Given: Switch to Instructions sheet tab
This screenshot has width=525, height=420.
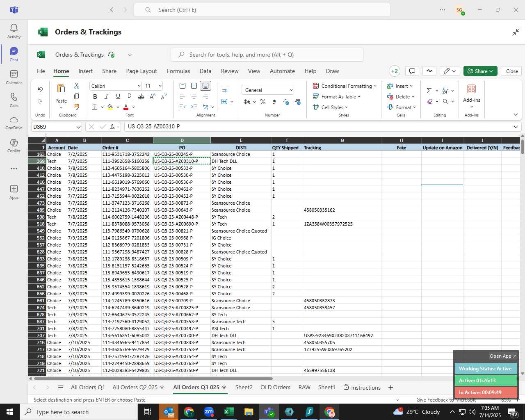Looking at the screenshot, I should tap(362, 387).
